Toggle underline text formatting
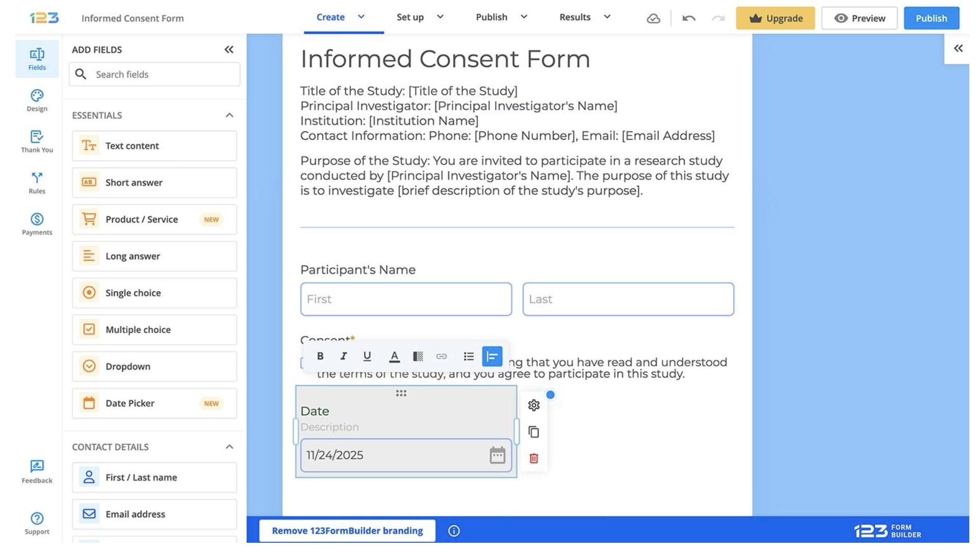The height and width of the screenshot is (553, 980). (367, 356)
